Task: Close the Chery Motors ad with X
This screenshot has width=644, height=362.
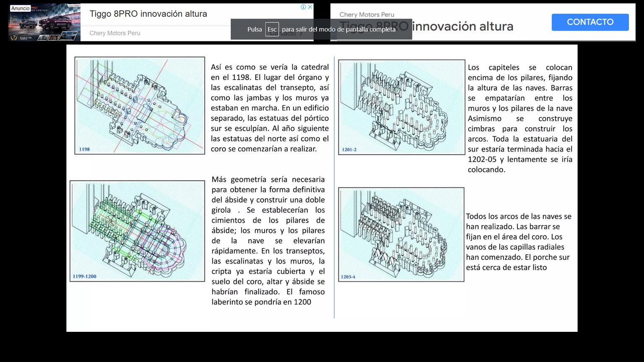Action: tap(310, 7)
